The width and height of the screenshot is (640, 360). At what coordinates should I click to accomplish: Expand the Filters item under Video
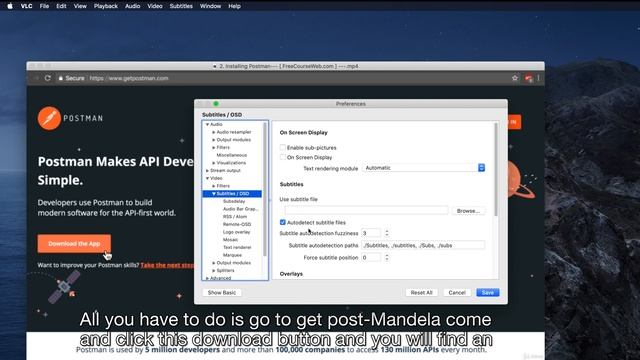click(213, 186)
